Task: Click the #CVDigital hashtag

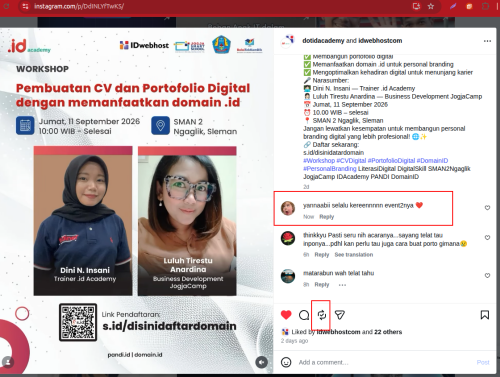Action: click(x=351, y=161)
